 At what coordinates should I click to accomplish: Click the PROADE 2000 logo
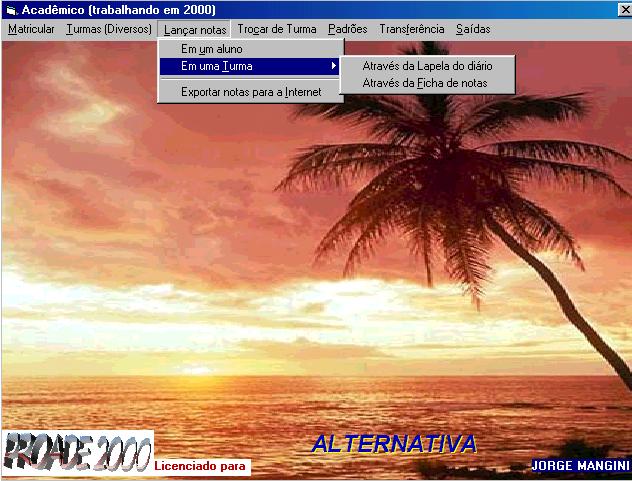[x=77, y=453]
